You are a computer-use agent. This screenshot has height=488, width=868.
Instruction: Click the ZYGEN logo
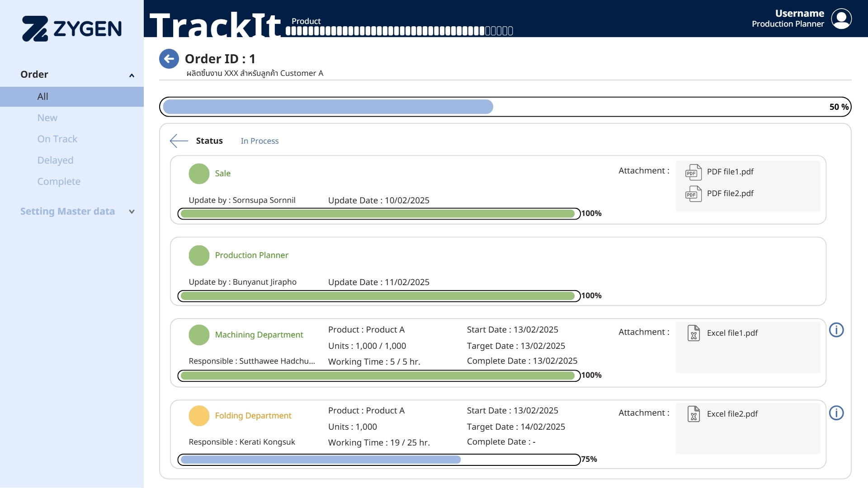[x=72, y=28]
